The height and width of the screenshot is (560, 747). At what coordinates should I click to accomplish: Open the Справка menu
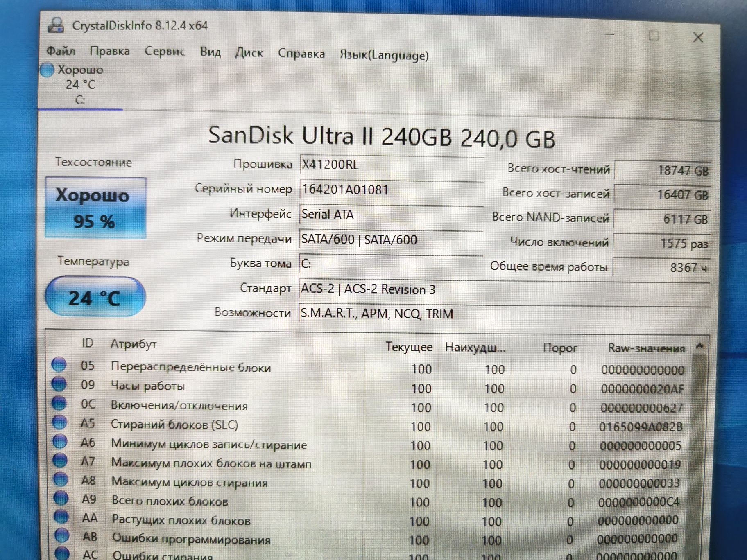(301, 54)
